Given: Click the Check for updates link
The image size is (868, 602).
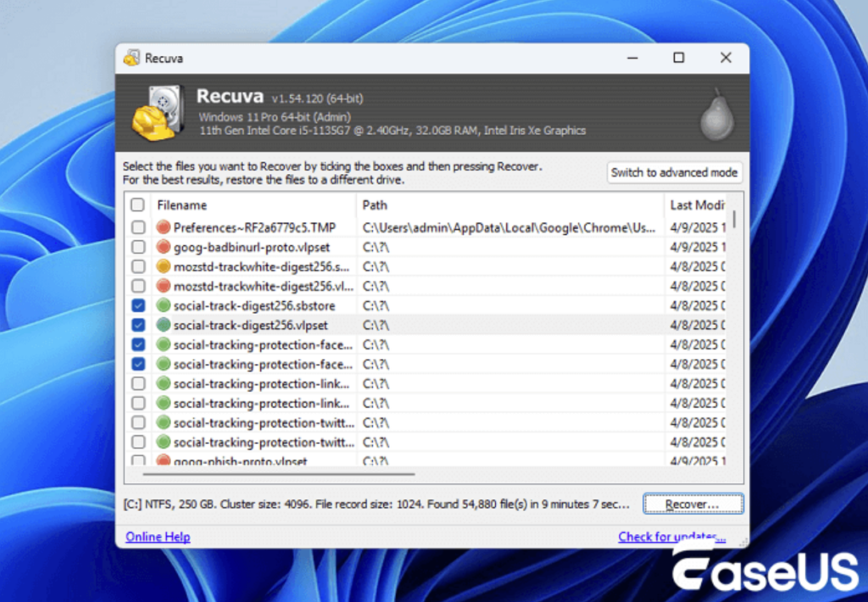Looking at the screenshot, I should point(671,537).
